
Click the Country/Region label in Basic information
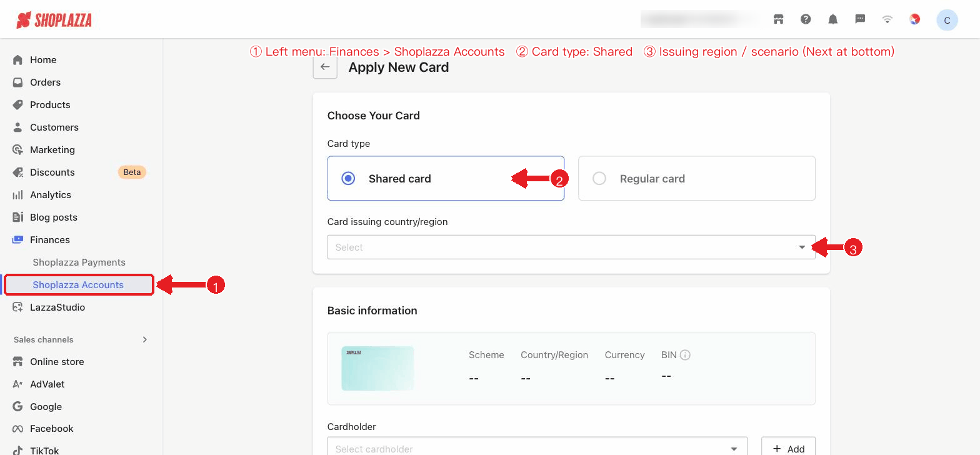point(554,355)
